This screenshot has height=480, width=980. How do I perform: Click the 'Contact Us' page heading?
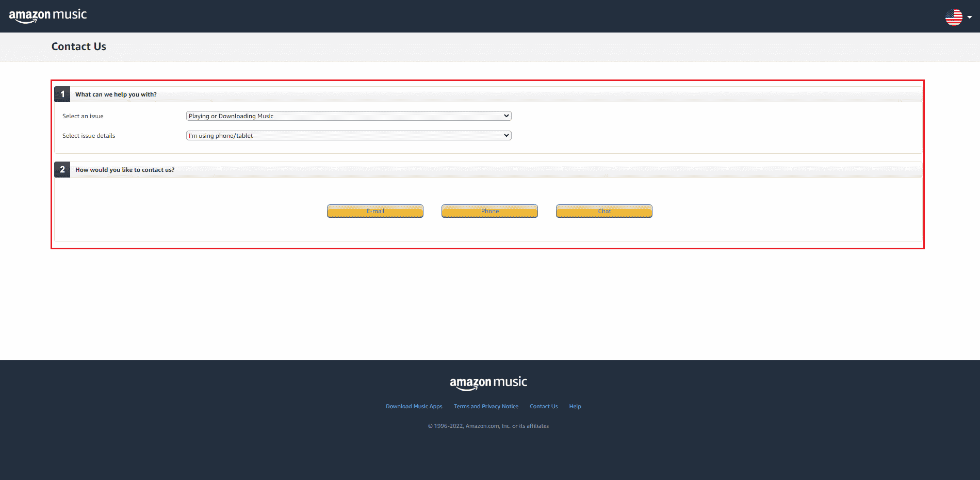[79, 46]
